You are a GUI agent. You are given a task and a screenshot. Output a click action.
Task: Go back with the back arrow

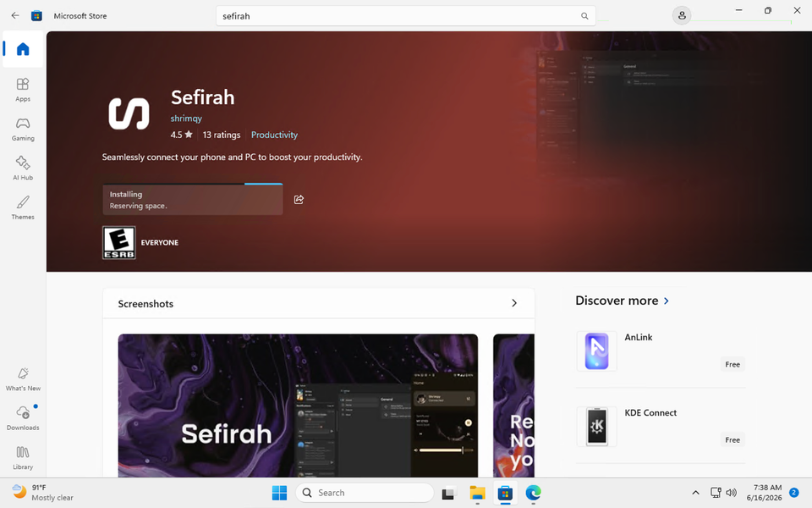[x=15, y=15]
